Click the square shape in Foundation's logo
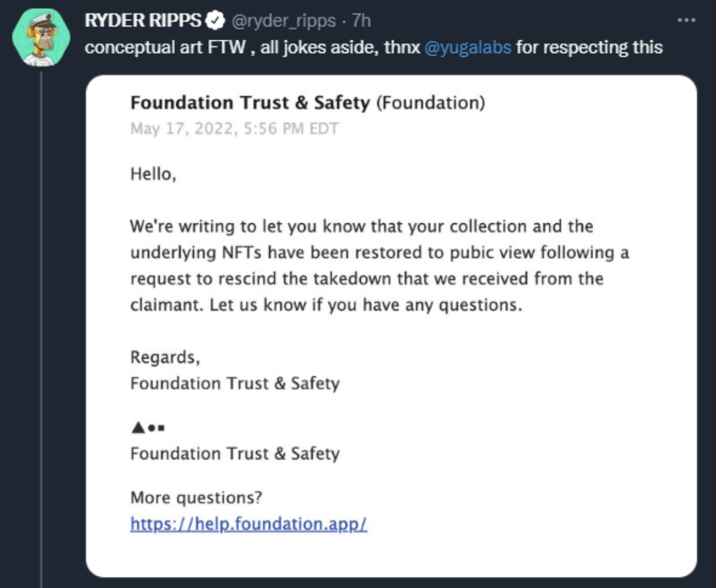716x588 pixels. [162, 428]
